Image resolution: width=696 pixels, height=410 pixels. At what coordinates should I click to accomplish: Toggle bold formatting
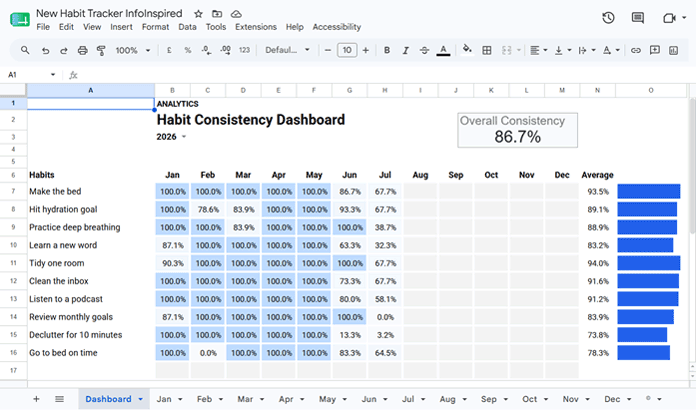coord(387,51)
